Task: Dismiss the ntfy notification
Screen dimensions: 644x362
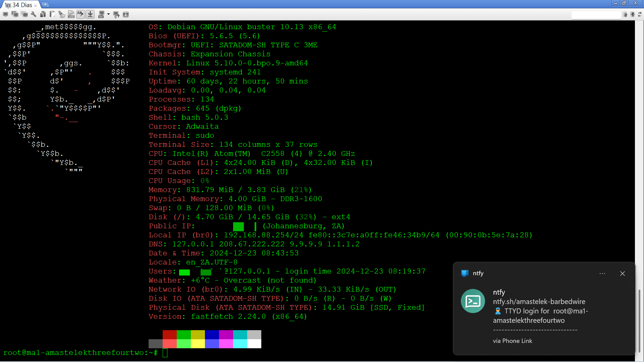Action: (622, 274)
